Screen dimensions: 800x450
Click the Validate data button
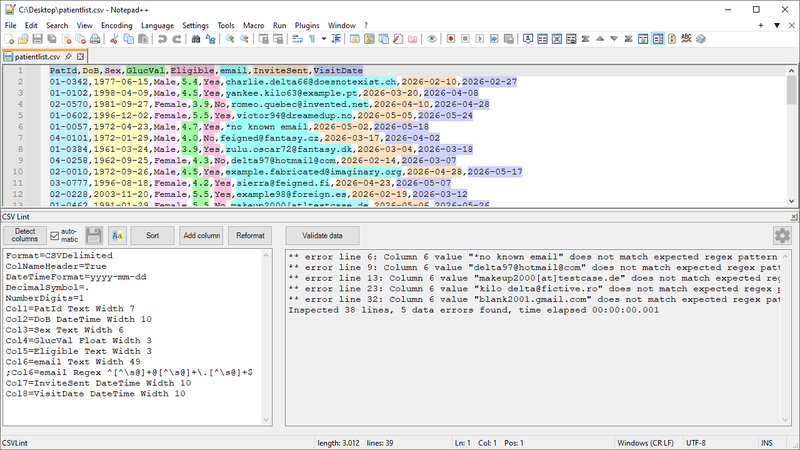click(x=322, y=236)
